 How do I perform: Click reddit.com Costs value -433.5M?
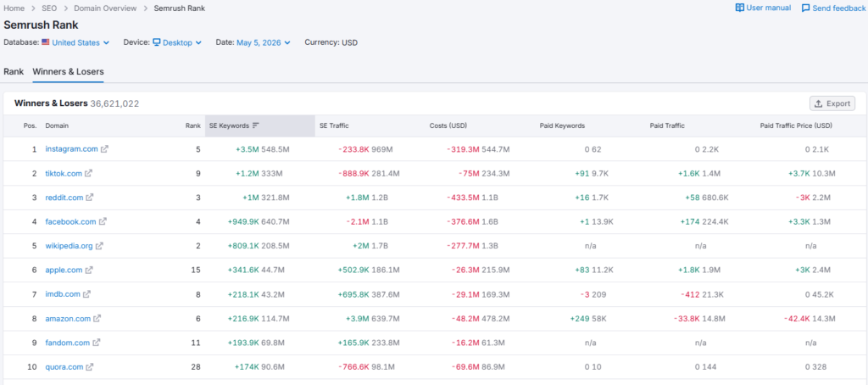(x=464, y=198)
